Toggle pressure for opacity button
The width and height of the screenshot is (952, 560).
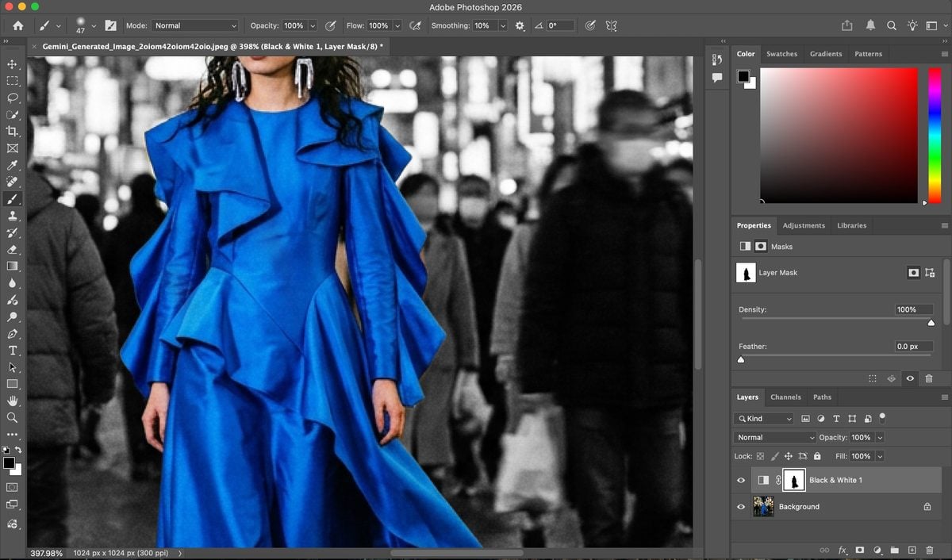(x=330, y=25)
